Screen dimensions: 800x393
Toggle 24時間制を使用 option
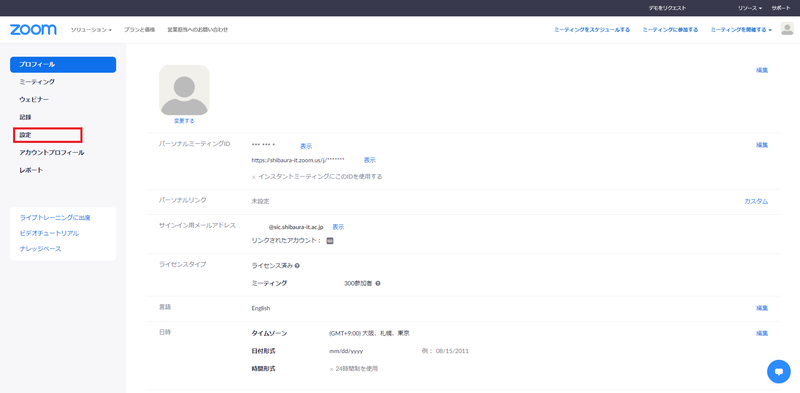pyautogui.click(x=354, y=368)
